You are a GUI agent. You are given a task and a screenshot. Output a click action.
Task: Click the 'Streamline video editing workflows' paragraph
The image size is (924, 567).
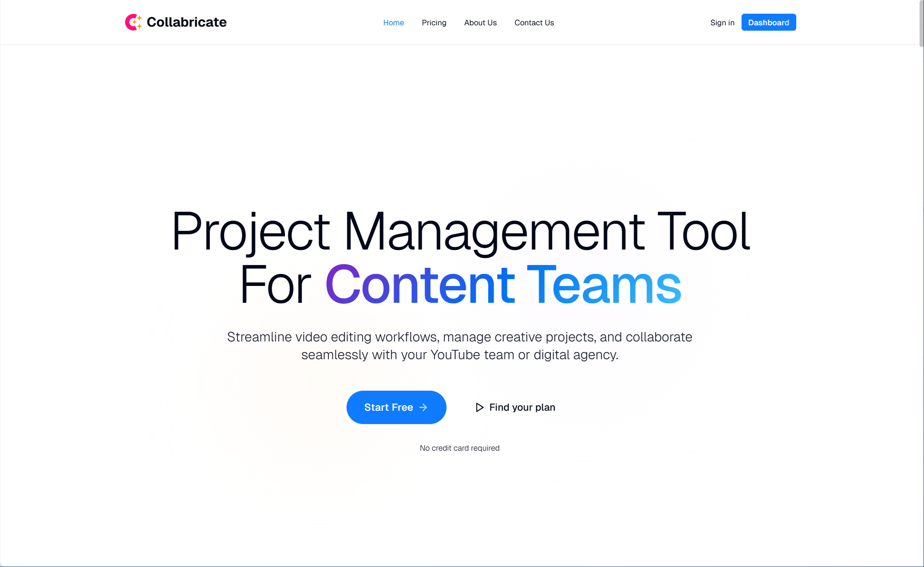coord(460,346)
